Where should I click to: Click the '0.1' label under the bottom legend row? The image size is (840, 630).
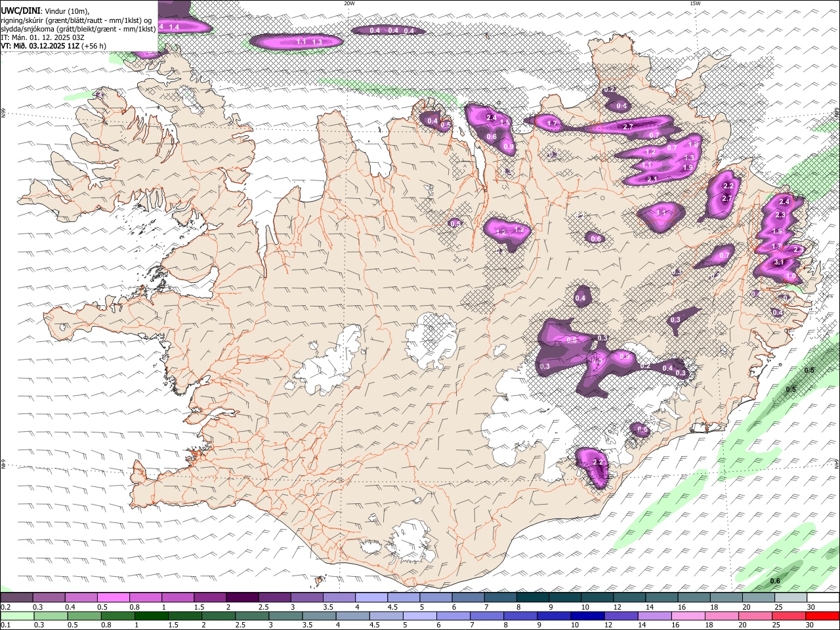tap(5, 625)
